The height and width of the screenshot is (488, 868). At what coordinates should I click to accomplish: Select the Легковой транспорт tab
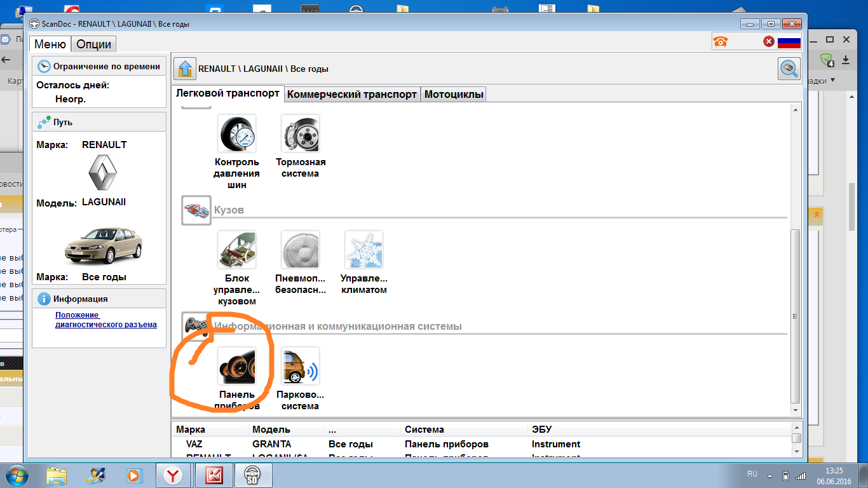pos(227,93)
